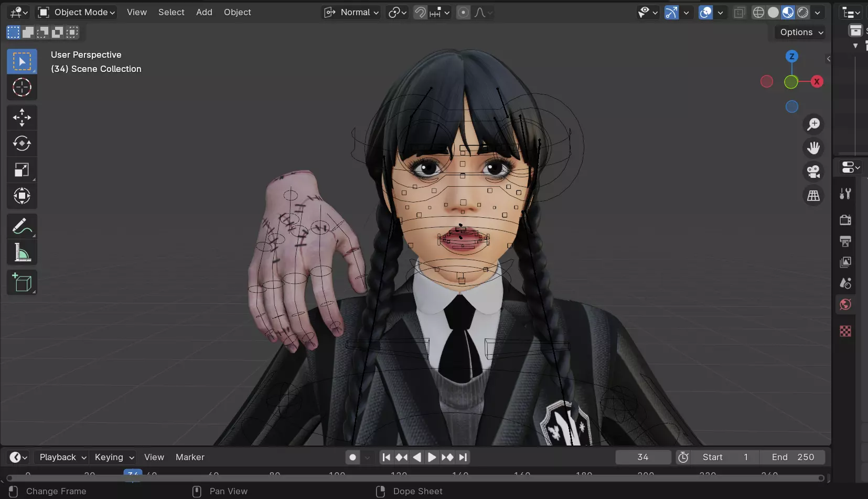
Task: Jump to previous keyframe
Action: click(402, 458)
